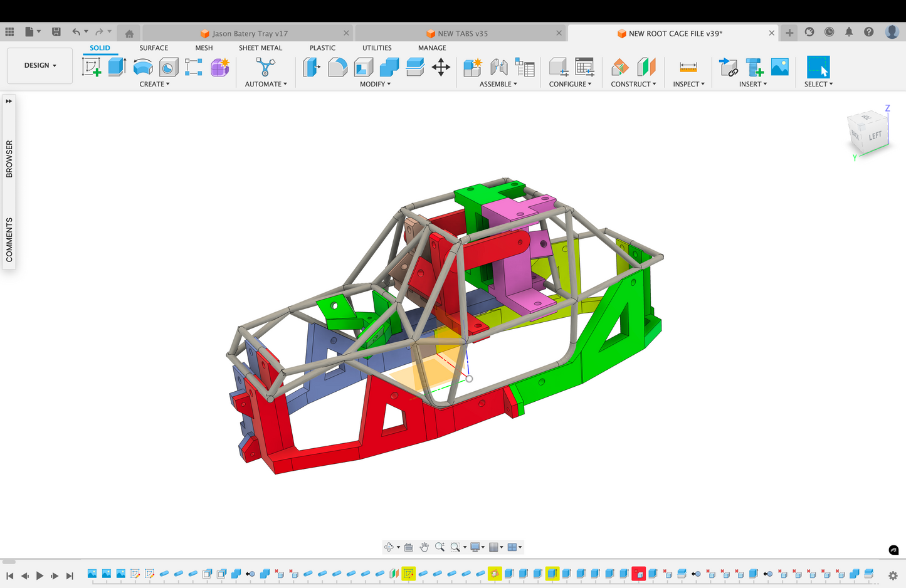The width and height of the screenshot is (906, 588).
Task: Open the DESIGN workspace dropdown
Action: point(40,65)
